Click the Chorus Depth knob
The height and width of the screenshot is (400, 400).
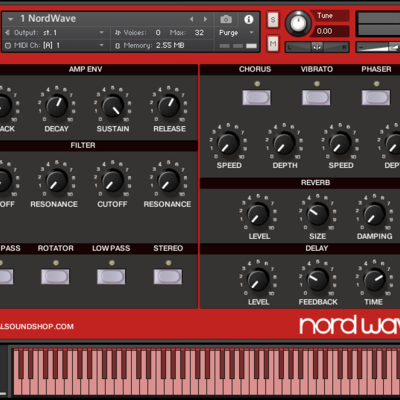pyautogui.click(x=284, y=143)
